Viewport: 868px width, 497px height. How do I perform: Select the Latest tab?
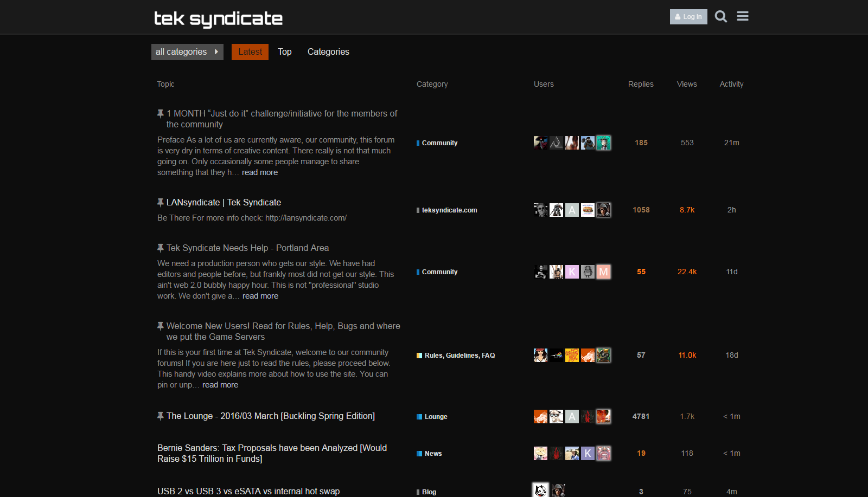pyautogui.click(x=250, y=52)
